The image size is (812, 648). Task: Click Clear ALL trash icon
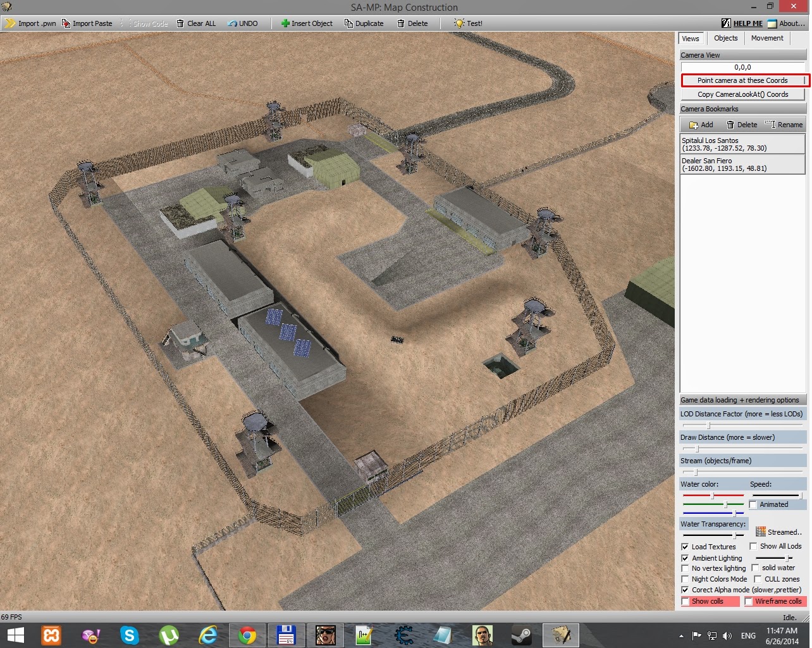[180, 23]
